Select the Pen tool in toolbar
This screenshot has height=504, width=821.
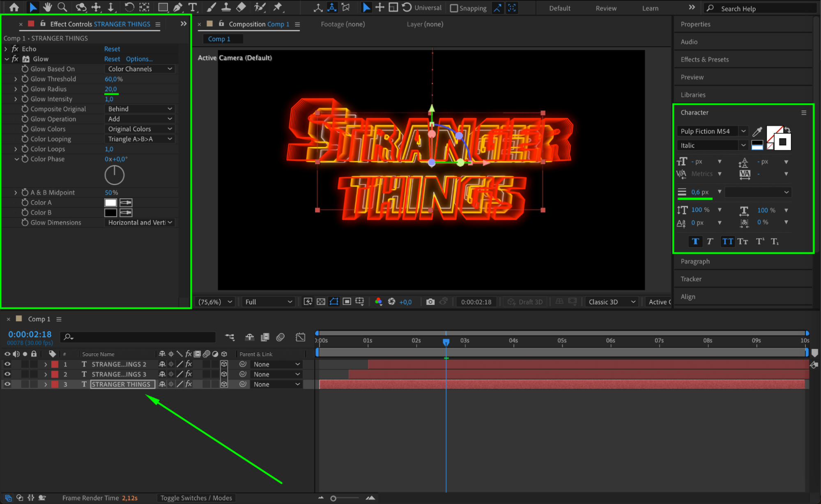[177, 7]
